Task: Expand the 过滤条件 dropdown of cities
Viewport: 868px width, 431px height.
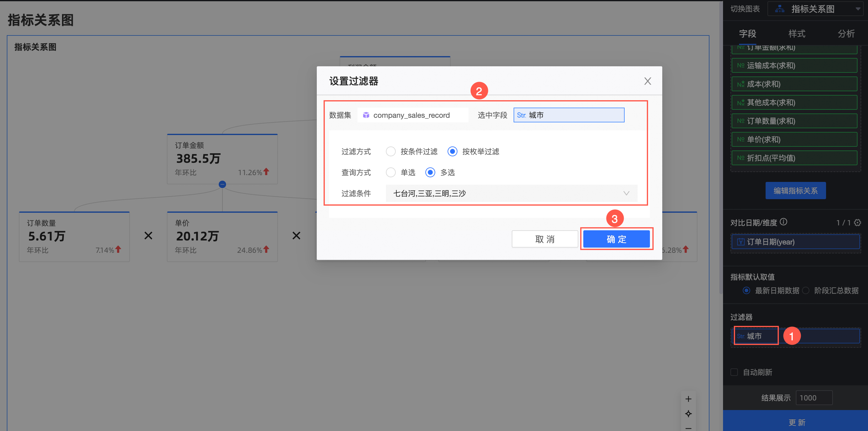Action: pyautogui.click(x=511, y=193)
